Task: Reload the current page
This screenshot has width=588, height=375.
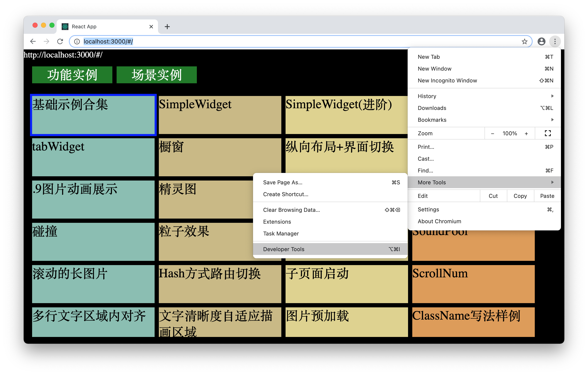Action: 60,41
